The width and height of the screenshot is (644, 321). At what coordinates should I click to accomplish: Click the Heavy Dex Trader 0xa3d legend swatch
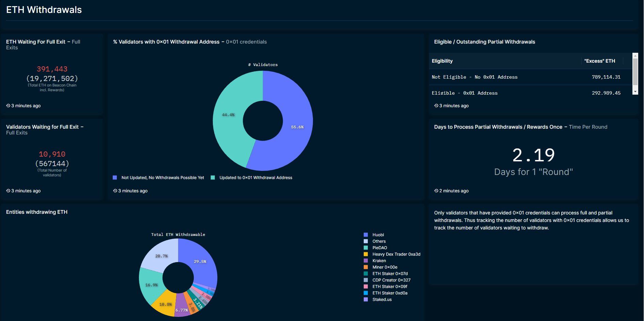point(366,254)
